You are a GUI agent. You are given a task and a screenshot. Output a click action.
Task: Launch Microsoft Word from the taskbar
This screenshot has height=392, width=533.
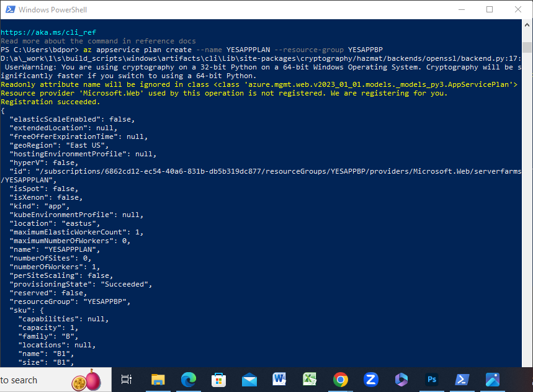tap(279, 380)
